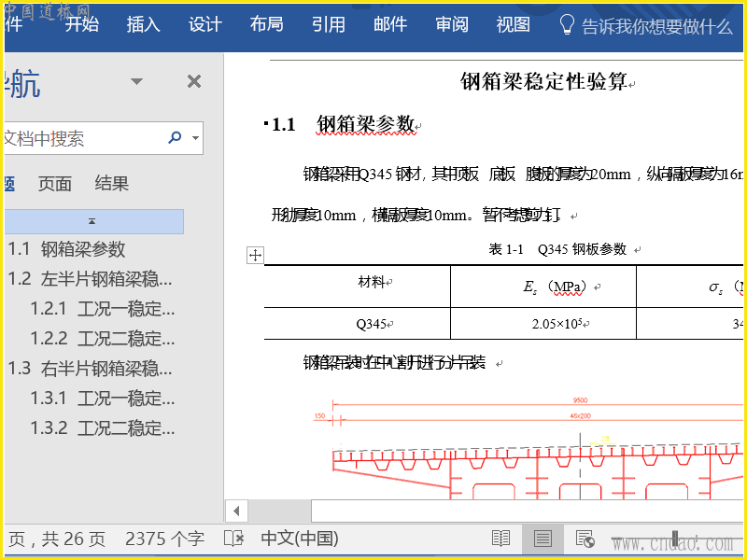This screenshot has height=560, width=747.
Task: Switch to Print Layout view icon
Action: point(543,539)
